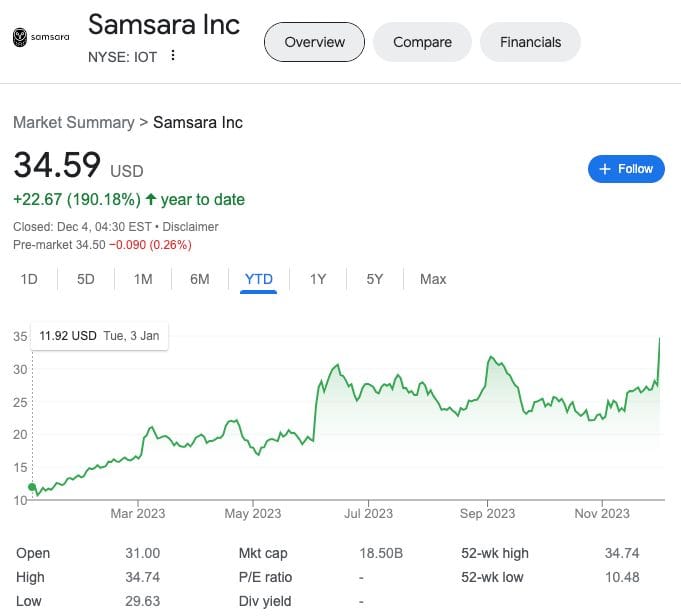Screen dimensions: 681x616
Task: Select the 5D time range
Action: [86, 279]
